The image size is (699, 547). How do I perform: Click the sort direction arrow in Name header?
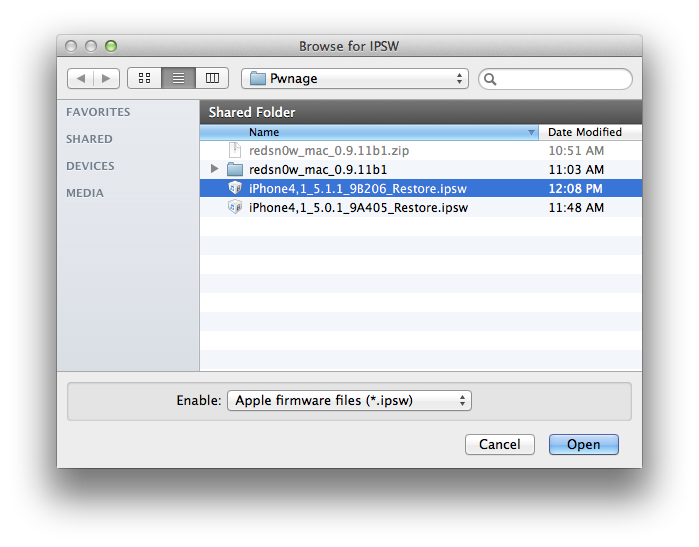click(x=531, y=132)
